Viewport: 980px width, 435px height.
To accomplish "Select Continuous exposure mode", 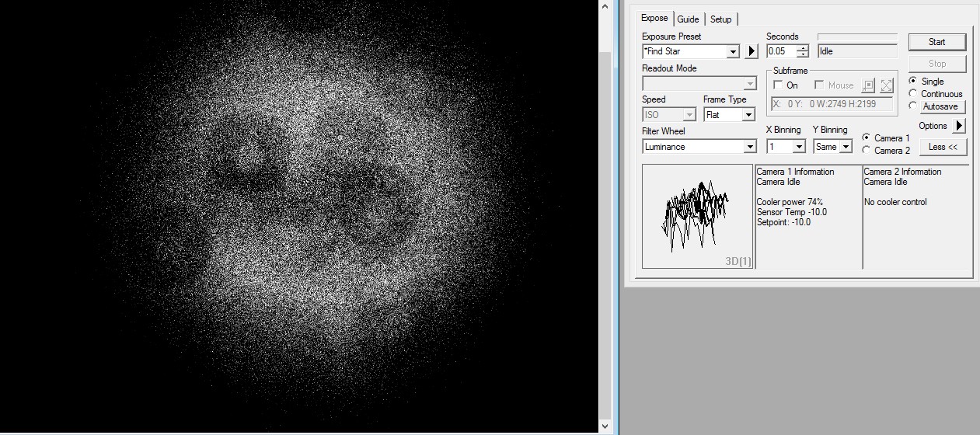I will tap(913, 93).
